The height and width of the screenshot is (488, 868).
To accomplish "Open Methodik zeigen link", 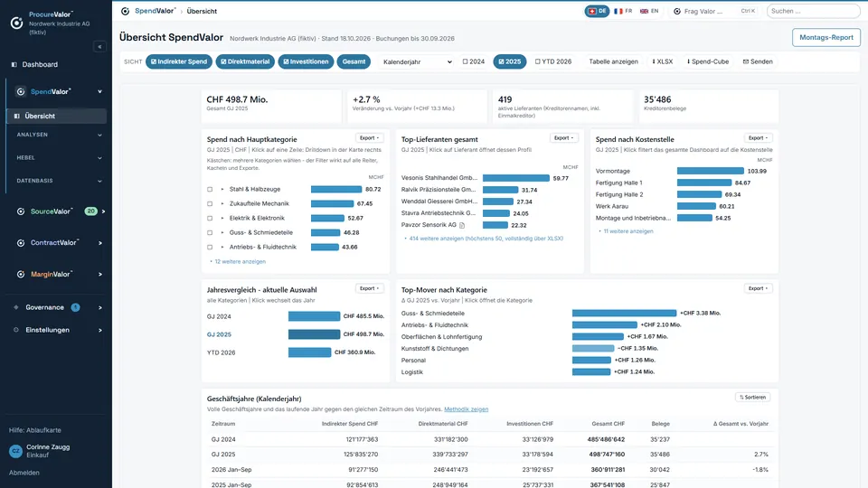I will tap(467, 409).
